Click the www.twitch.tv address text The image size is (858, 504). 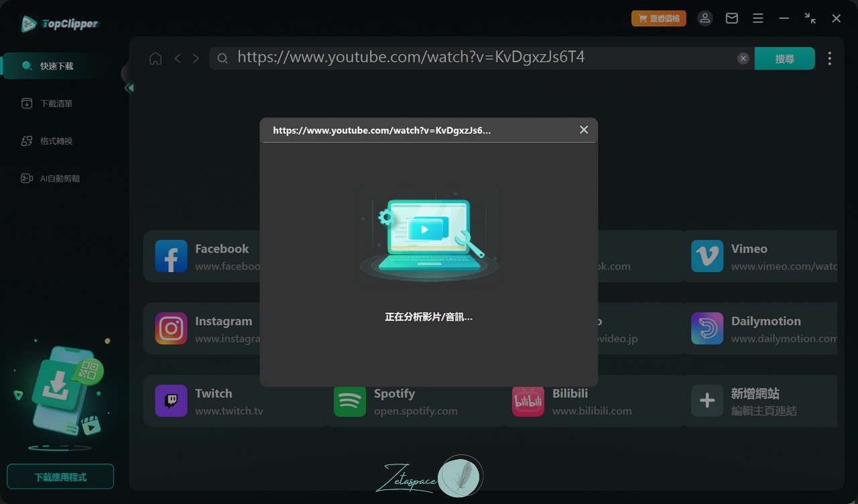click(229, 411)
